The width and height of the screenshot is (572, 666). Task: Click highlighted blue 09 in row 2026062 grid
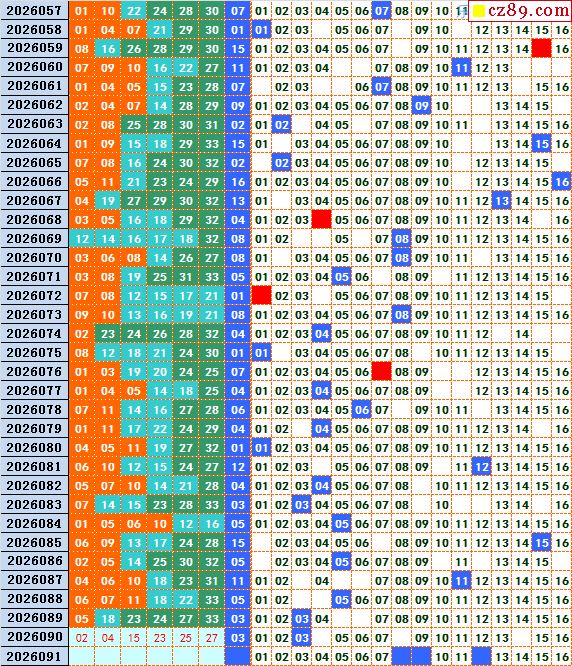click(421, 106)
